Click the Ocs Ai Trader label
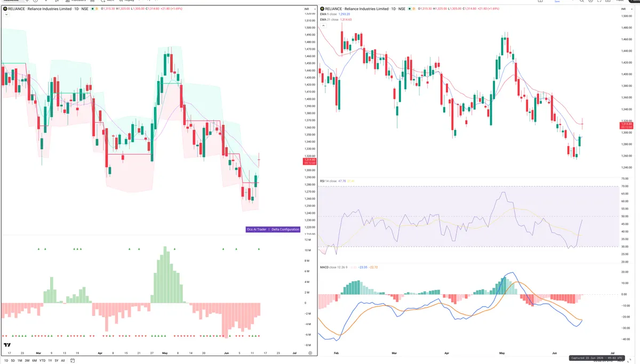The image size is (640, 364). pos(257,229)
